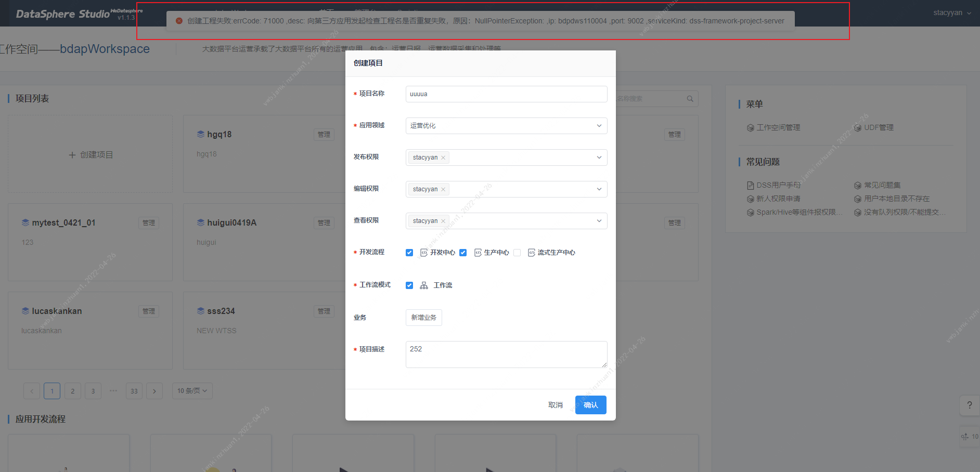Click 管理 on the huigui0419A card
The image size is (980, 472).
pos(324,223)
